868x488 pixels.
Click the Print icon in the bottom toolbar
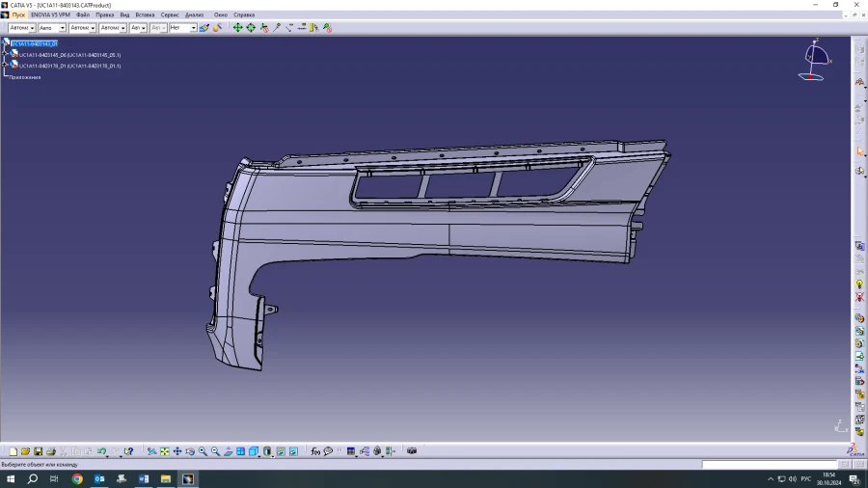[x=51, y=451]
